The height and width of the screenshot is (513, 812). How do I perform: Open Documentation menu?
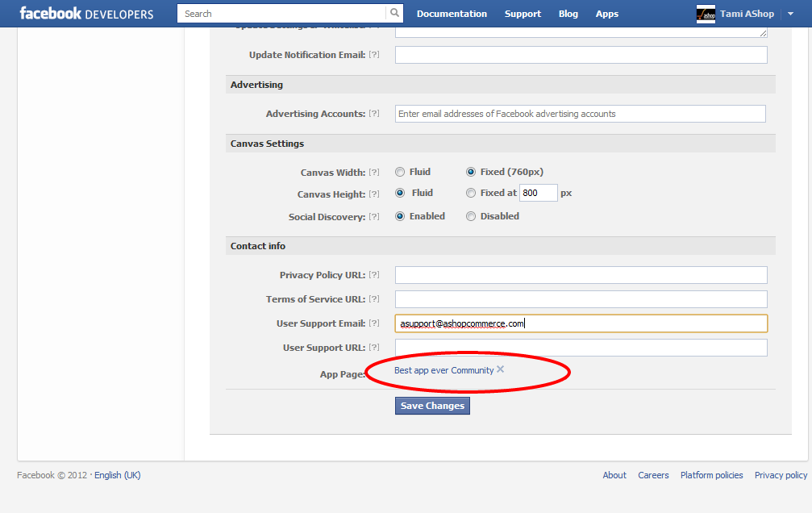coord(452,14)
